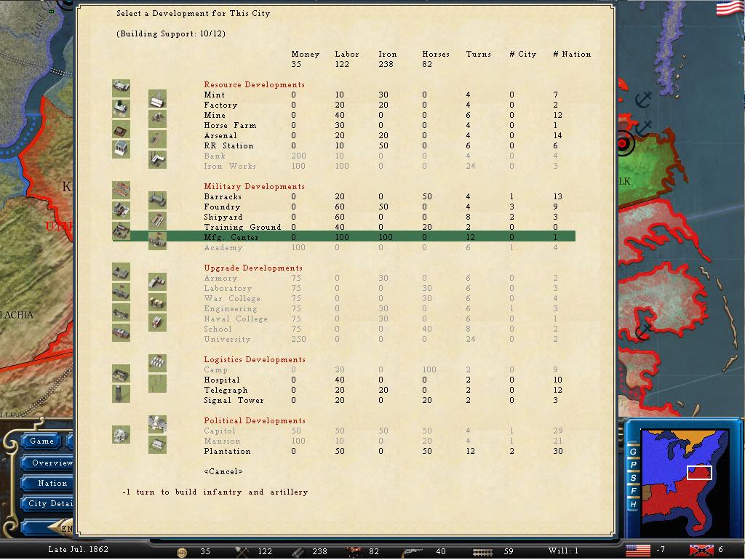Click the Bank building icon with columns
Viewport: 745px width, 560px height.
coord(121,149)
